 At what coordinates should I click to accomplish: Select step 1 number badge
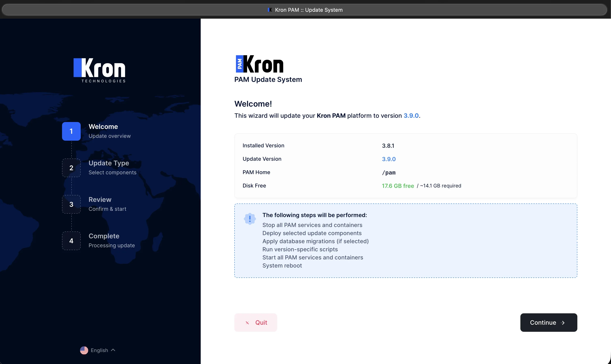[x=71, y=131]
